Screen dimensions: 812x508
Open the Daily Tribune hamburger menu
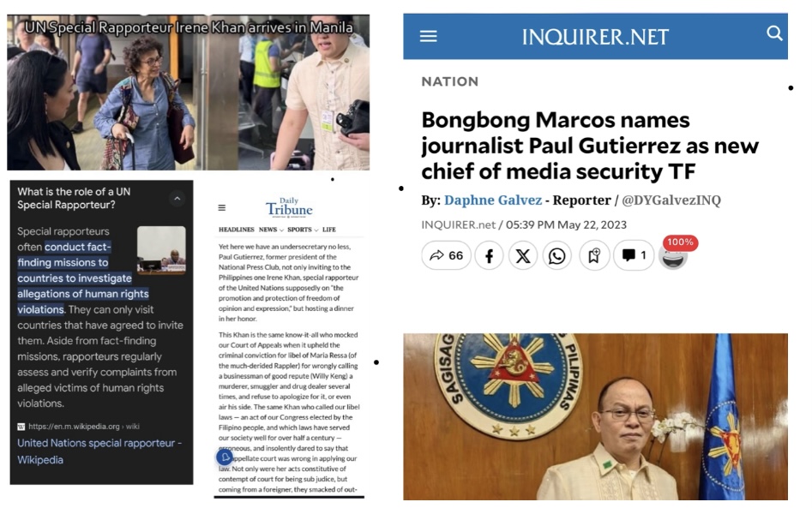point(221,207)
